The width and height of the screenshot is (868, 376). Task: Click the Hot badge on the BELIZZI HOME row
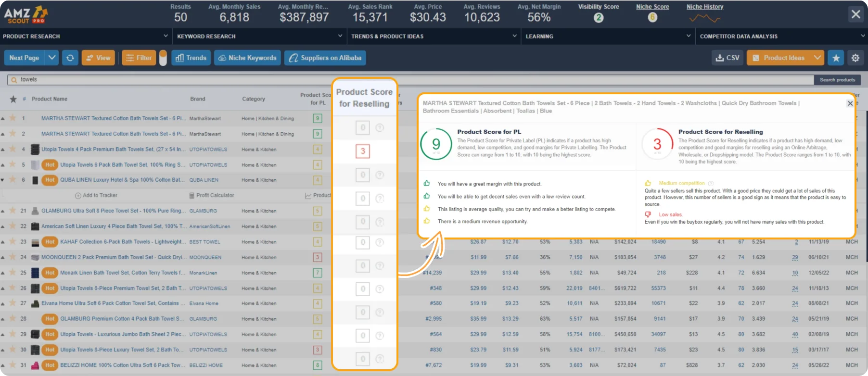pos(50,365)
